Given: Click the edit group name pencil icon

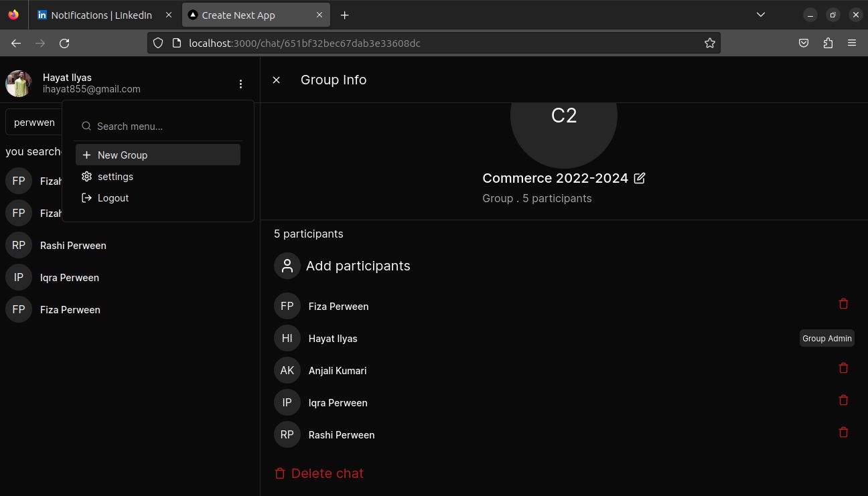Looking at the screenshot, I should point(640,178).
